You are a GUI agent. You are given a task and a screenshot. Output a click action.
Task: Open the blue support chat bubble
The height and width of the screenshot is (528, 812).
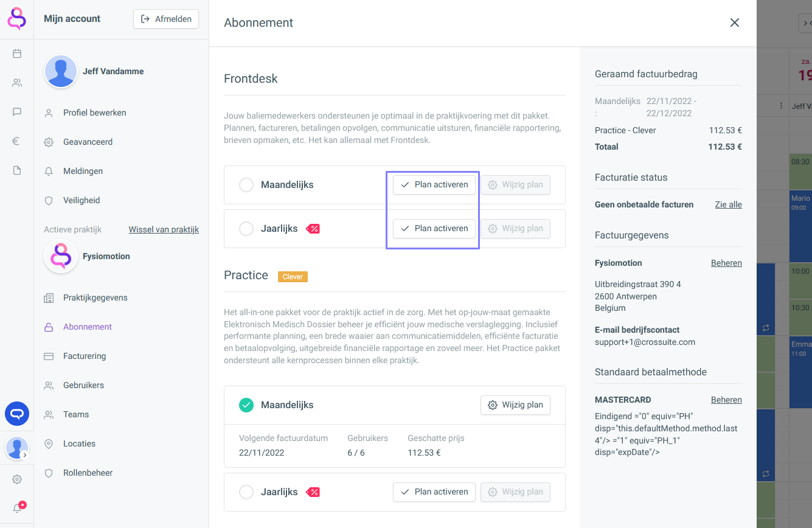[17, 414]
